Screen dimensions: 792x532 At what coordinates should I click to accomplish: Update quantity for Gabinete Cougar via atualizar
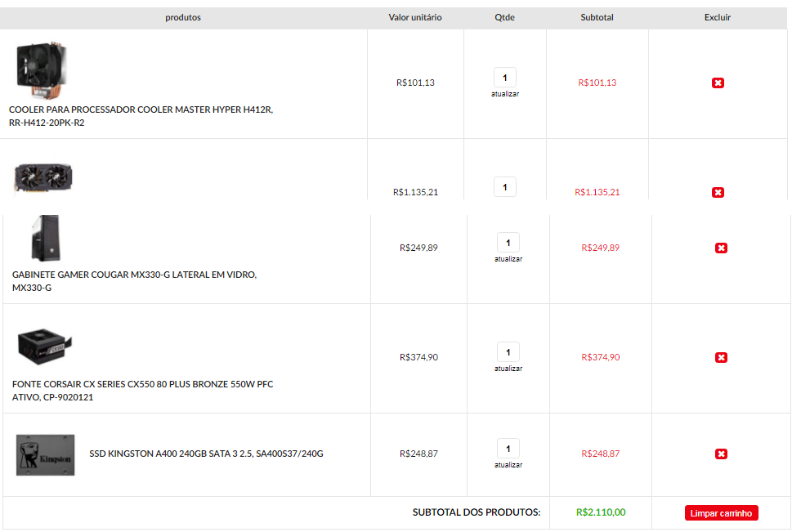point(508,259)
